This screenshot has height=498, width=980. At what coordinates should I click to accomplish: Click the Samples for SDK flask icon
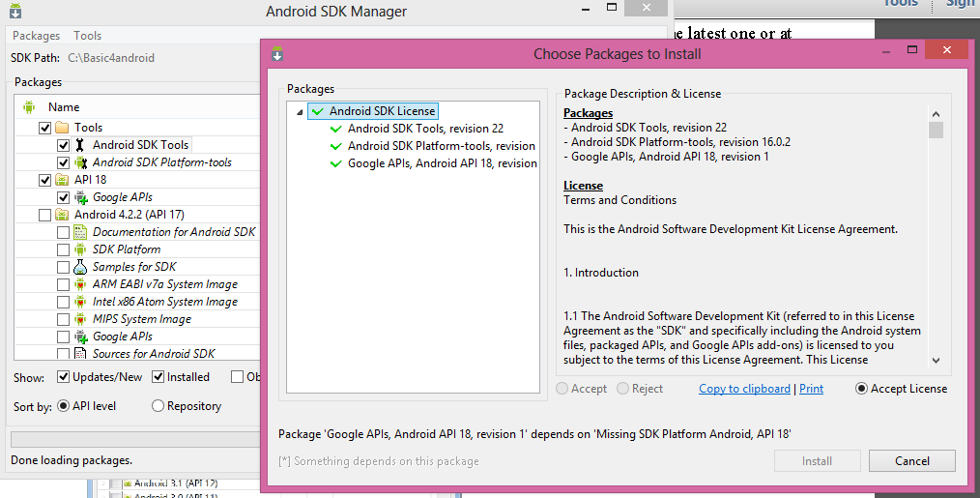point(80,267)
